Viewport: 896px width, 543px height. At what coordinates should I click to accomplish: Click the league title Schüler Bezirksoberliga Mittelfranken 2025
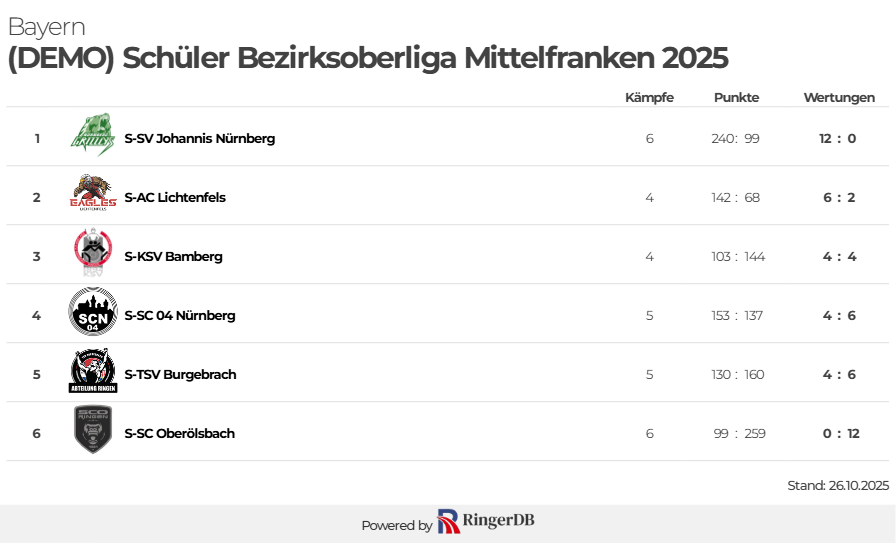[367, 58]
